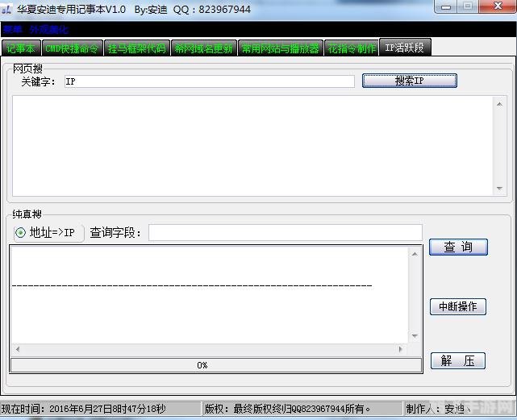
Task: Select the 地址=>IP radio button
Action: pyautogui.click(x=21, y=233)
